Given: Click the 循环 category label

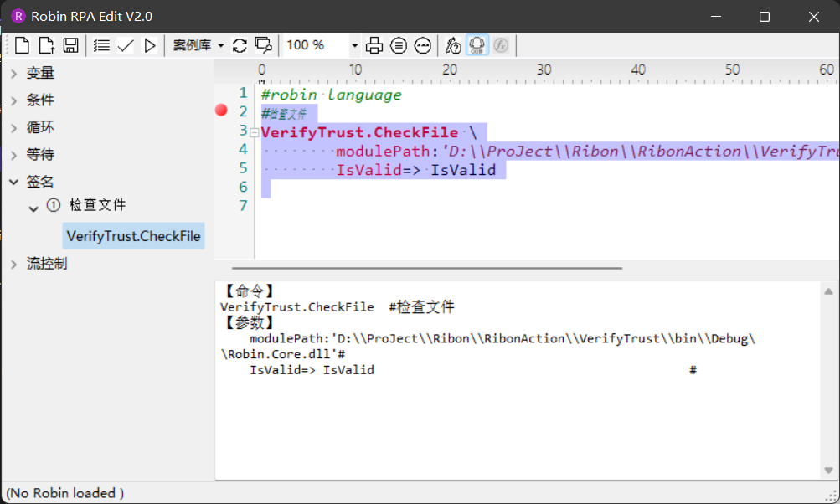Looking at the screenshot, I should point(41,127).
